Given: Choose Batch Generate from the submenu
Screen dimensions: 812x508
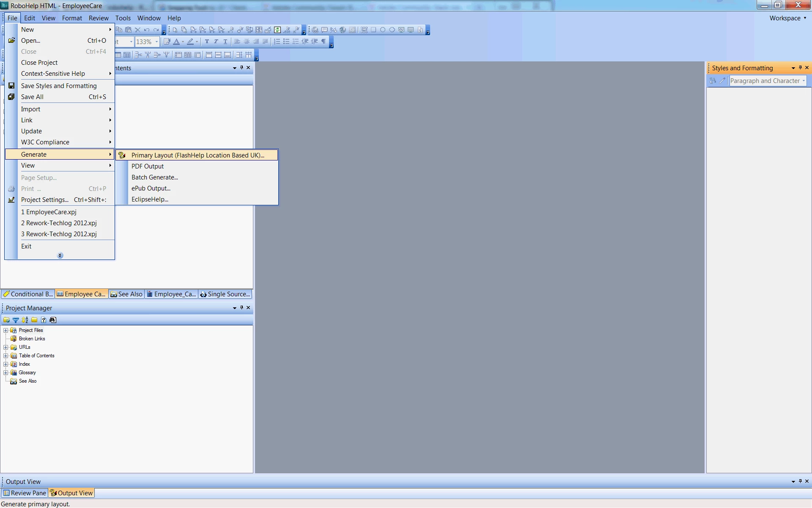Looking at the screenshot, I should (x=154, y=177).
